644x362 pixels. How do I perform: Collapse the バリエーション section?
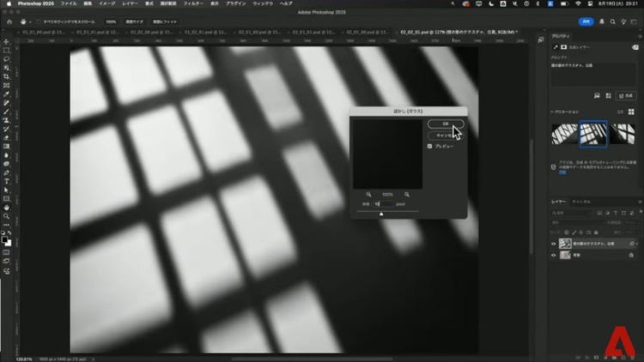pos(554,112)
